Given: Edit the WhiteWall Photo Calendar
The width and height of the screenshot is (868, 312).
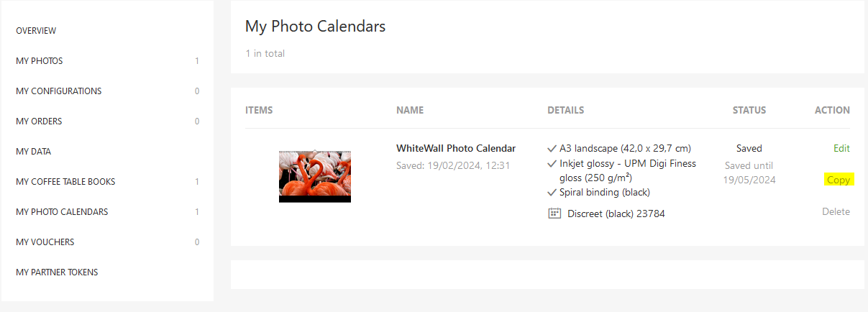Looking at the screenshot, I should tap(841, 149).
